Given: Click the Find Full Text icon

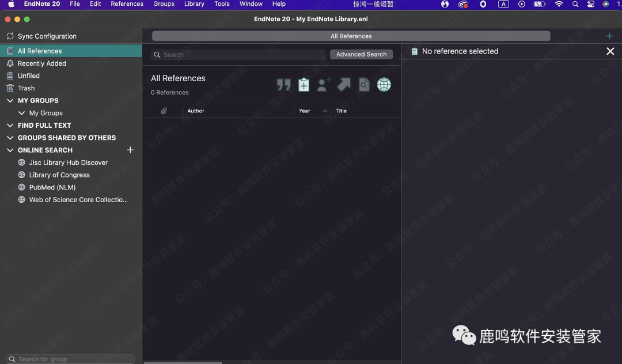Looking at the screenshot, I should coord(364,85).
